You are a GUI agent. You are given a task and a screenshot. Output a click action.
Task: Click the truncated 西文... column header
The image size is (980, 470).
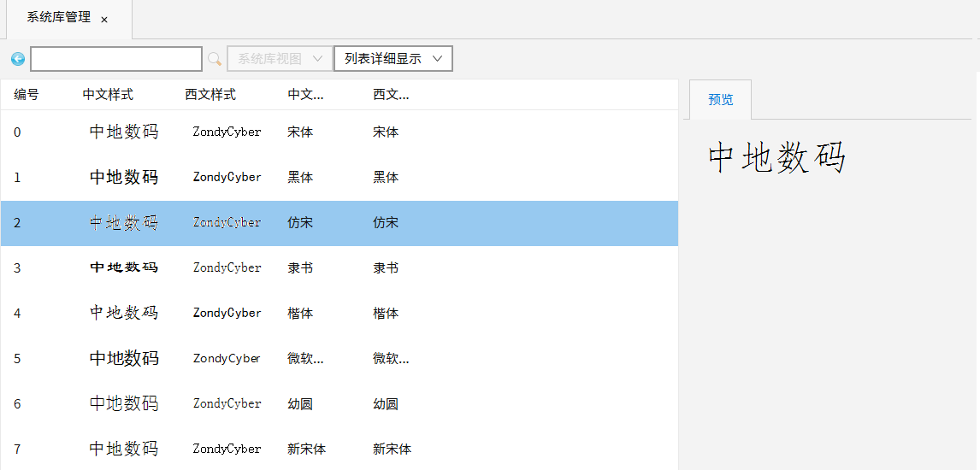pos(392,95)
